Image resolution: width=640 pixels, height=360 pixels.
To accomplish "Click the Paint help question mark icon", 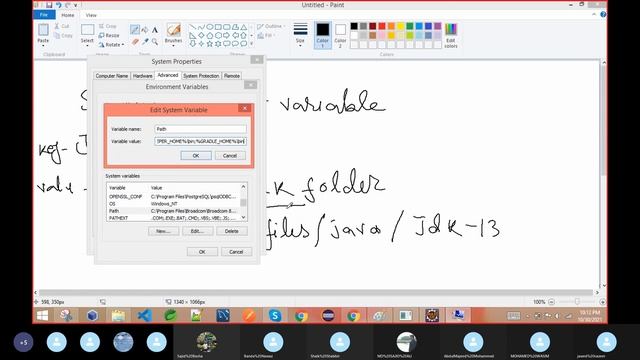I will 603,14.
